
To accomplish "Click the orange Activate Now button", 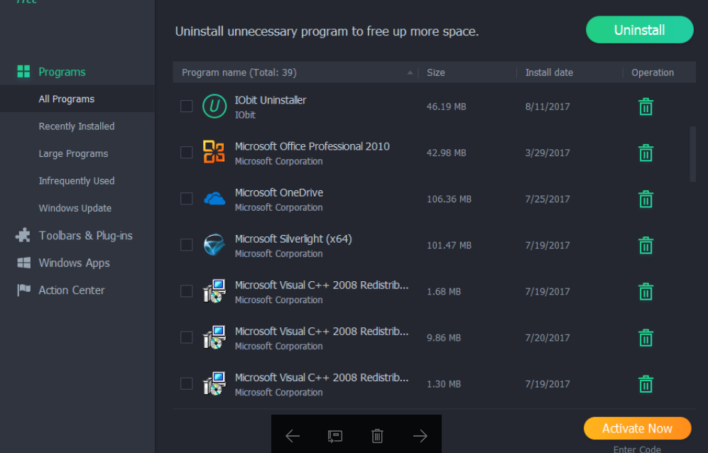I will tap(637, 428).
